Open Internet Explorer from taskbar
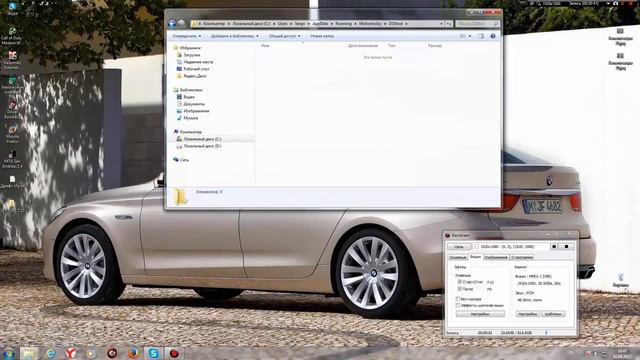 point(50,353)
